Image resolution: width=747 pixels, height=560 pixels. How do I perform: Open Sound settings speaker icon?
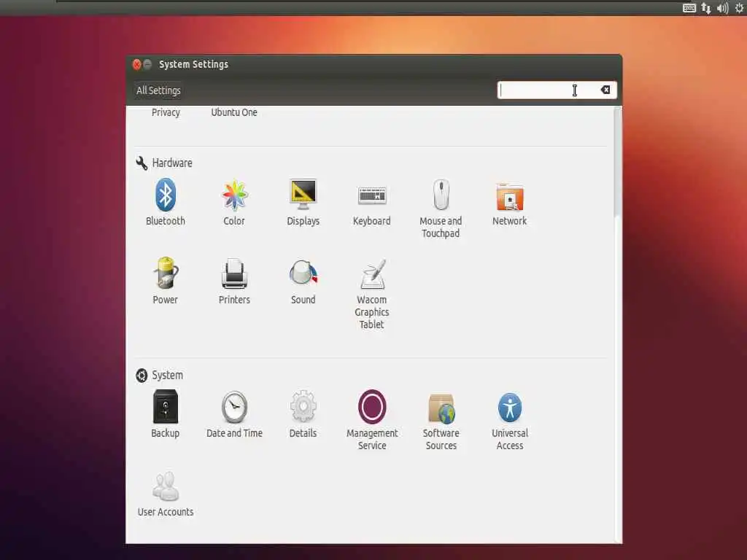coord(303,273)
